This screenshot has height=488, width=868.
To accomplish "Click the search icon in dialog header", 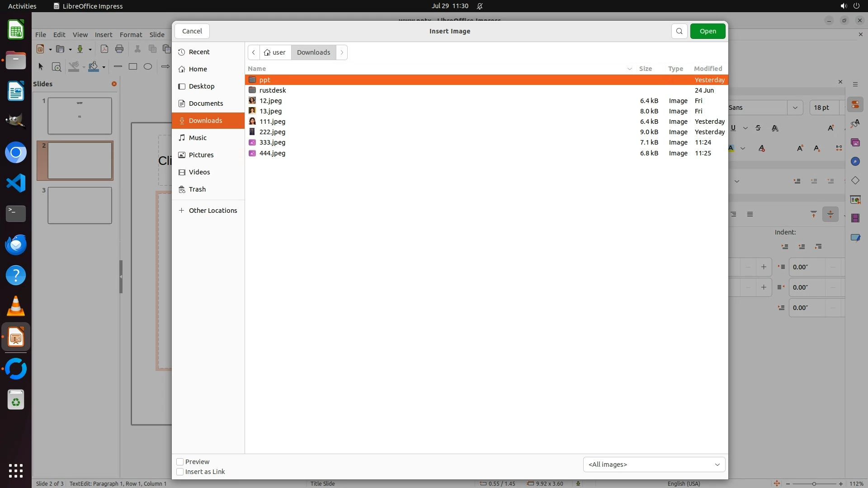I will 679,31.
